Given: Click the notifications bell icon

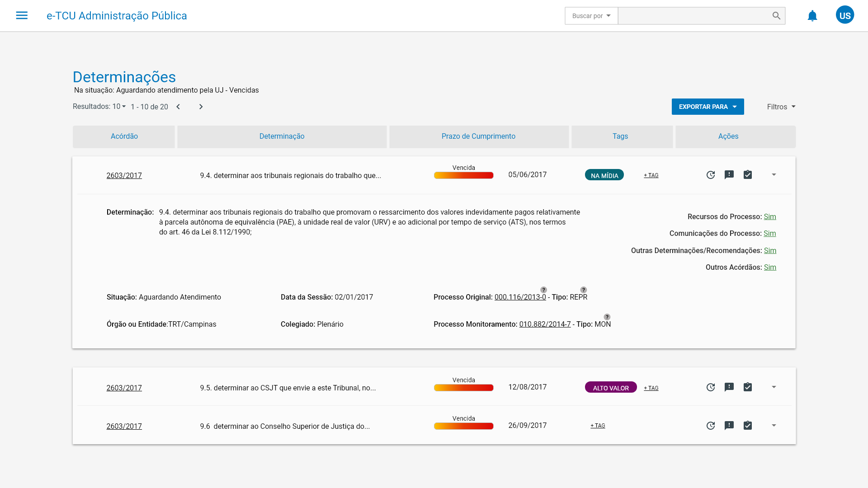Looking at the screenshot, I should pyautogui.click(x=812, y=16).
